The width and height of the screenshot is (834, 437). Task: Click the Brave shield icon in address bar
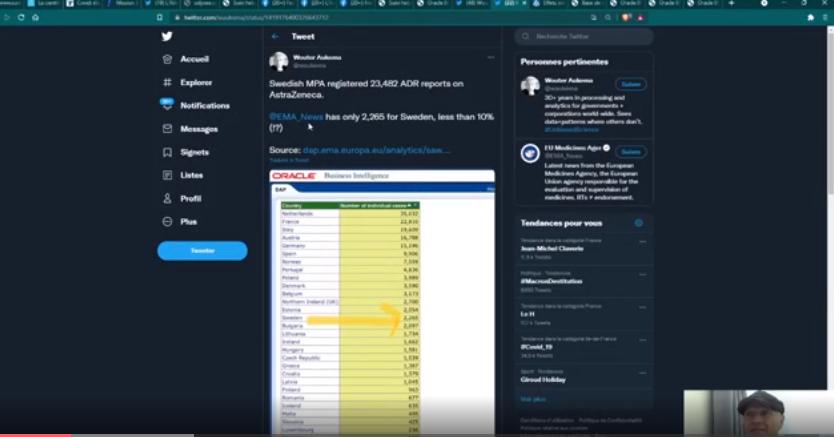click(626, 18)
